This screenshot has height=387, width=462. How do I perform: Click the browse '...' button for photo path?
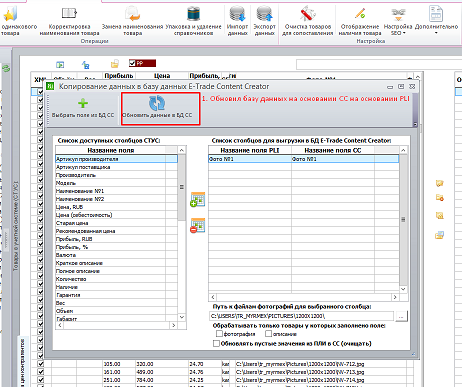click(401, 316)
